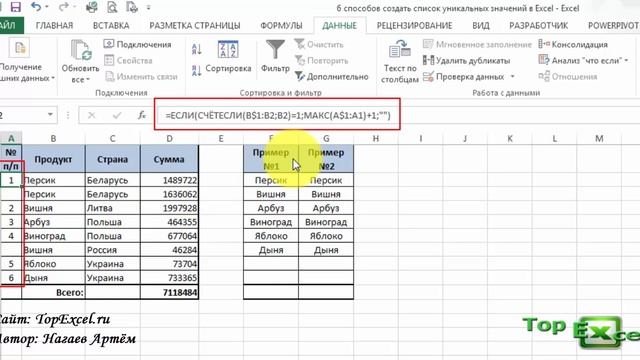
Task: Click Отношения relationships item
Action: [x=568, y=76]
